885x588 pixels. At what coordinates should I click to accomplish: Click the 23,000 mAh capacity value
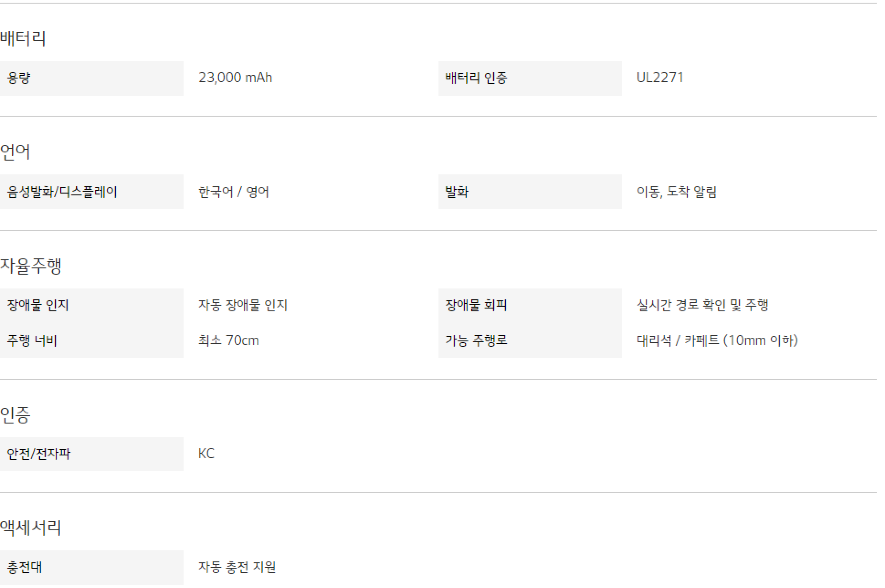click(x=235, y=78)
